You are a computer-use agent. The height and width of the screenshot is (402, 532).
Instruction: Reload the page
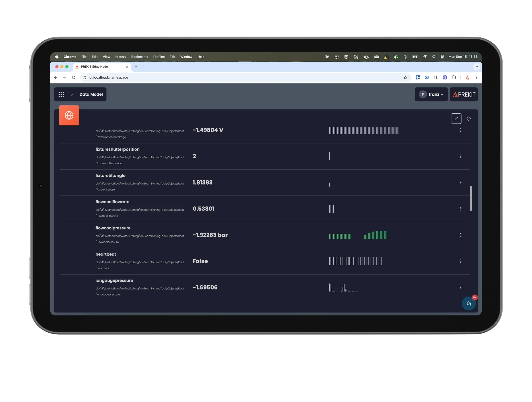pos(74,77)
